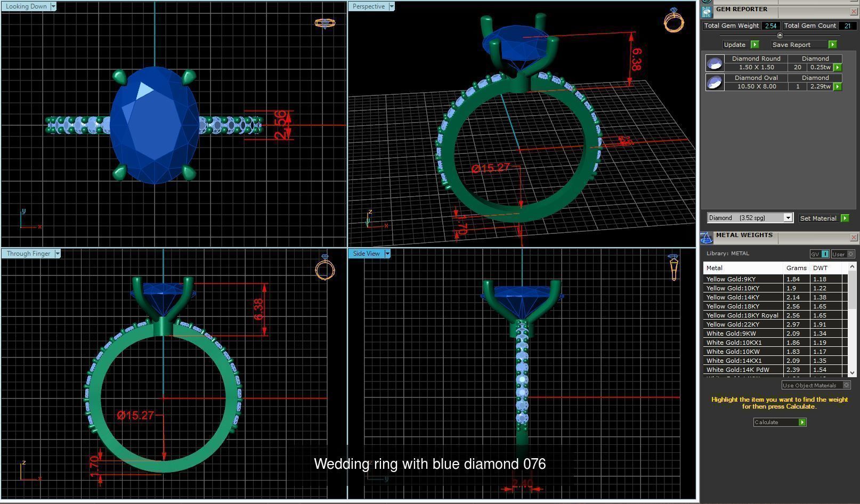Click the green arrow next to Save Report

click(832, 45)
